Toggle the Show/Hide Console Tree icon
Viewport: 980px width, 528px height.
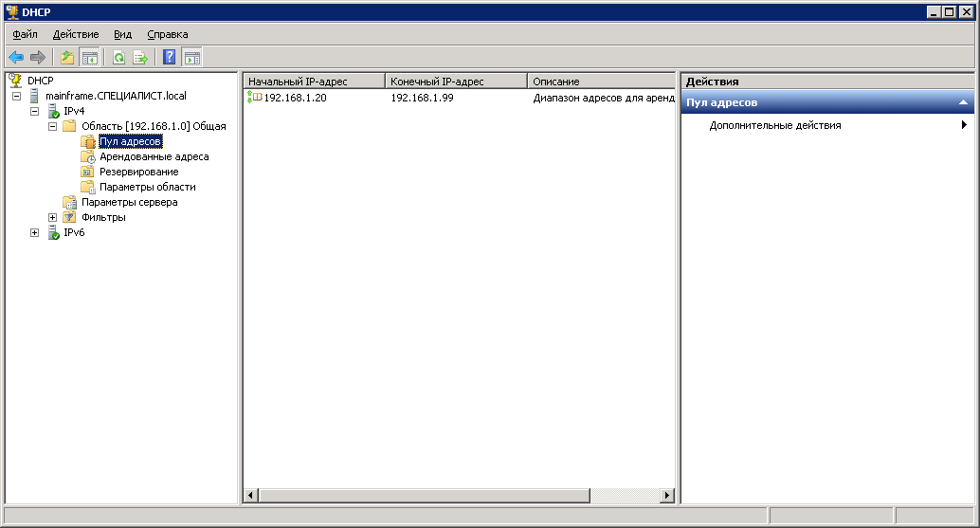(x=89, y=58)
